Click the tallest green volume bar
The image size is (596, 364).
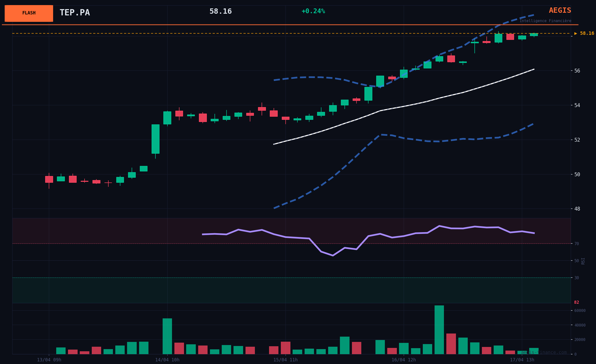pyautogui.click(x=439, y=330)
